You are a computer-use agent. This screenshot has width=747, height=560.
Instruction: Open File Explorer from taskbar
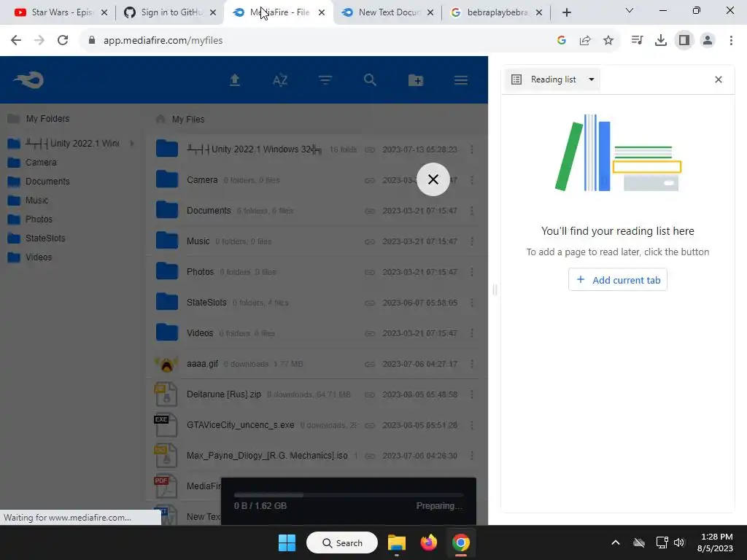tap(396, 542)
